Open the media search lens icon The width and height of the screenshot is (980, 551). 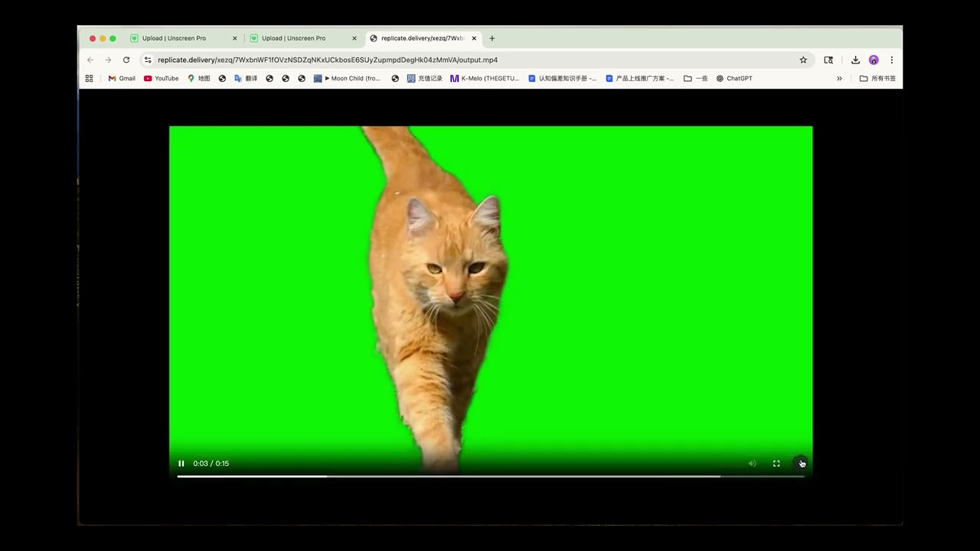[828, 60]
